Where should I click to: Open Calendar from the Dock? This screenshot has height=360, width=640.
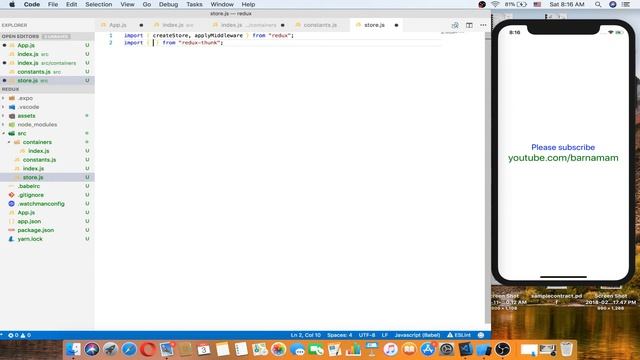(x=204, y=349)
